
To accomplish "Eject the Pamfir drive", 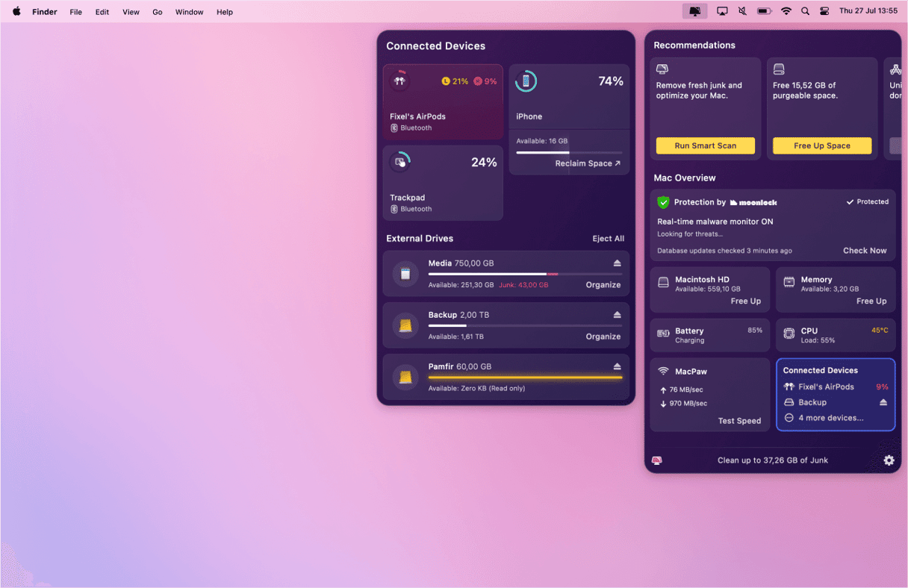I will [617, 366].
